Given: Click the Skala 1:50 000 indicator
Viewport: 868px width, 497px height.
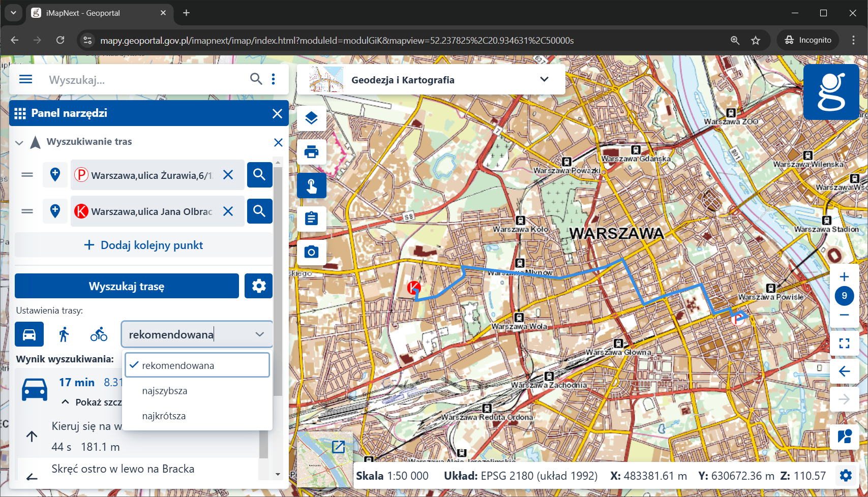Looking at the screenshot, I should [392, 476].
